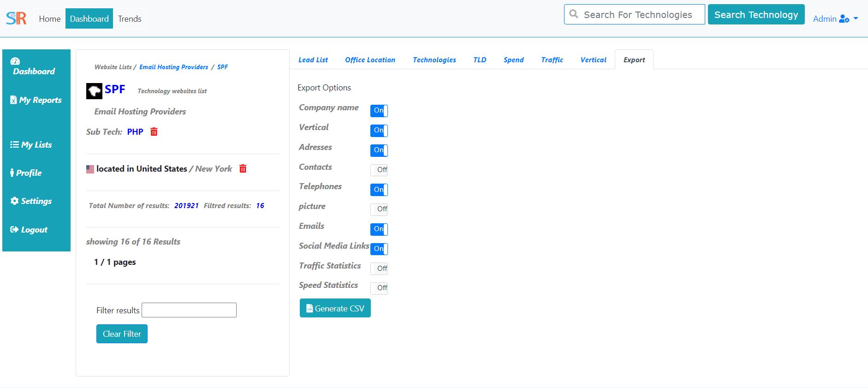868x388 pixels.
Task: Switch to Office Location tab
Action: tap(370, 60)
